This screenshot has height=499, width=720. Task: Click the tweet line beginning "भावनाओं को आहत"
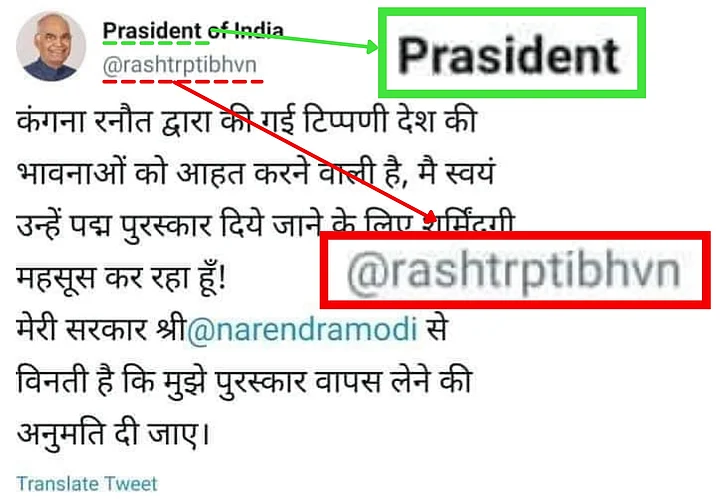256,173
